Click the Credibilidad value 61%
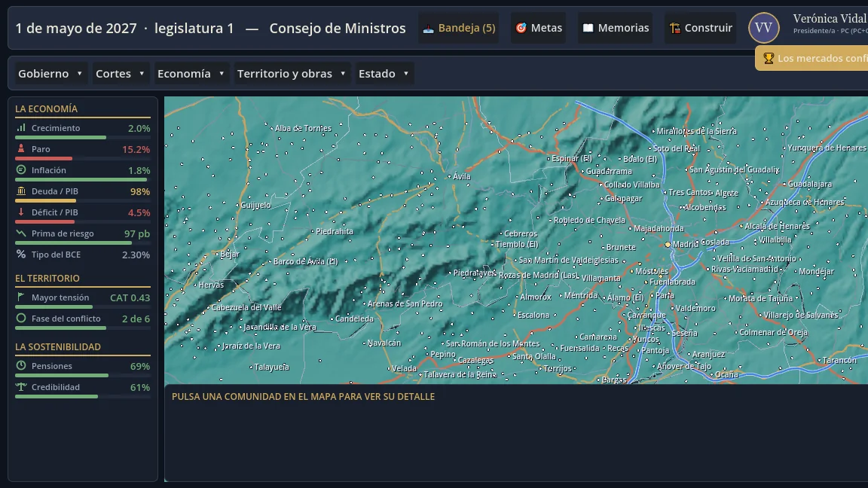This screenshot has width=868, height=488. tap(140, 387)
